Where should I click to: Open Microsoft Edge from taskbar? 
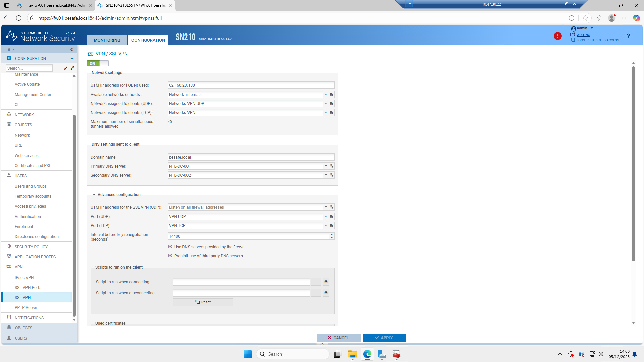pos(367,354)
